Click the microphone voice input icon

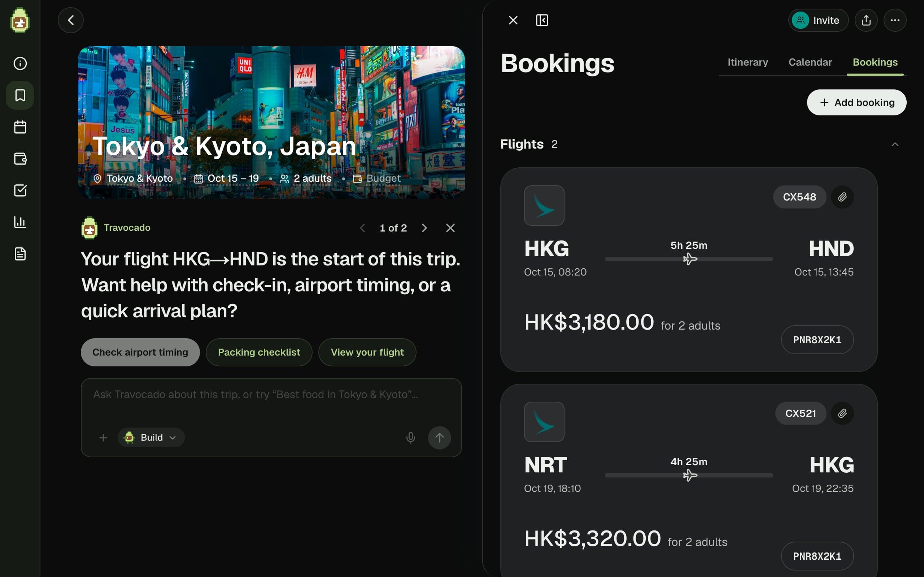pyautogui.click(x=410, y=437)
